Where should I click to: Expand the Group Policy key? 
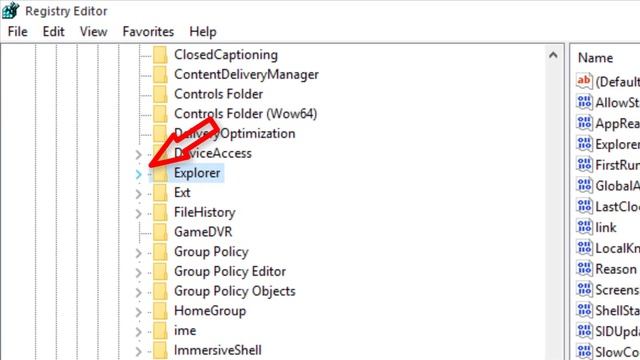[x=138, y=253]
